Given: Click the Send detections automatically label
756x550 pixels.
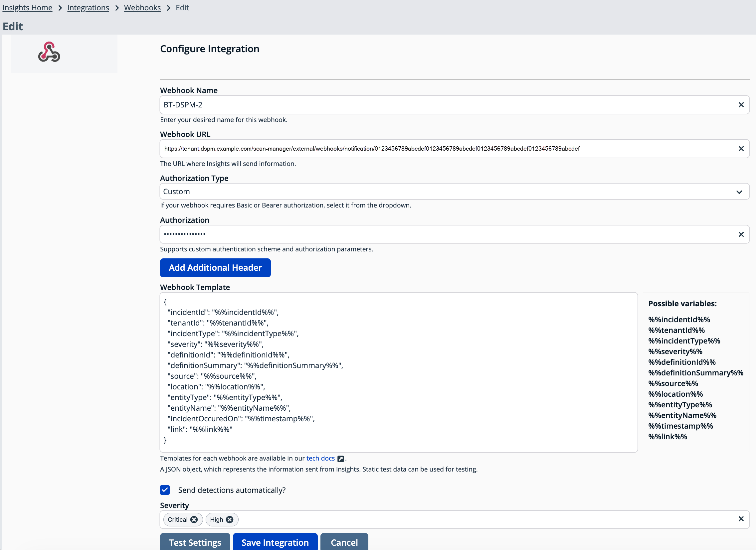Looking at the screenshot, I should point(232,490).
